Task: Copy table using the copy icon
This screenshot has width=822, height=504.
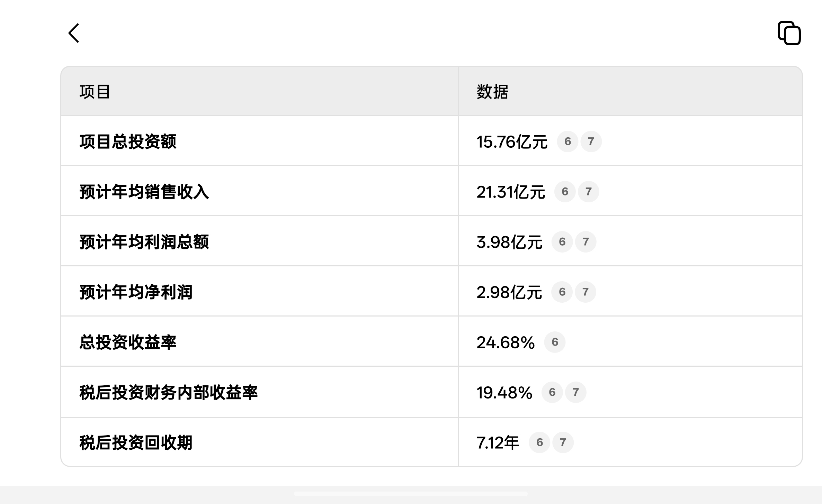Action: (x=789, y=33)
